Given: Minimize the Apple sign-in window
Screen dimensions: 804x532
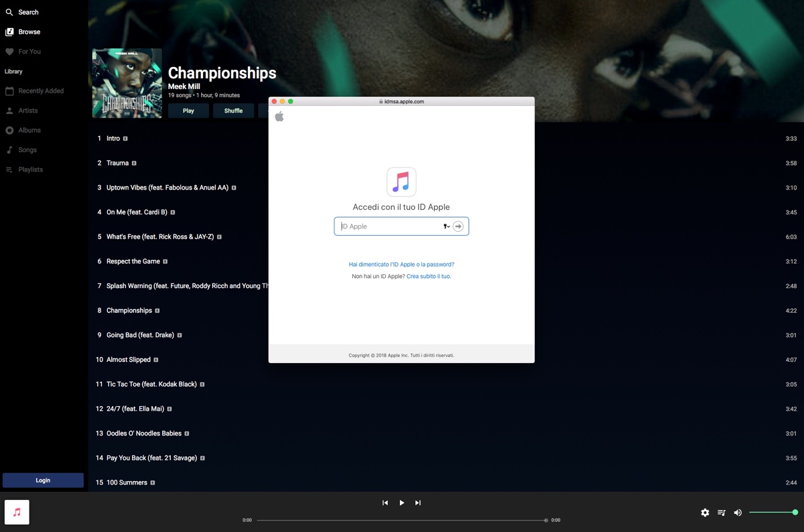Looking at the screenshot, I should [x=282, y=101].
